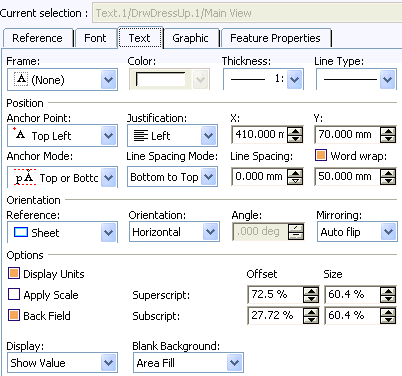Decrease Subscript Size value
This screenshot has width=402, height=376.
(388, 319)
